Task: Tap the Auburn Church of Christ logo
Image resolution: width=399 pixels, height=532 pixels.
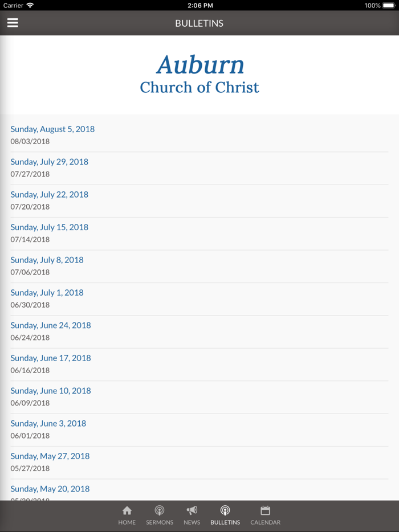Action: [x=199, y=74]
